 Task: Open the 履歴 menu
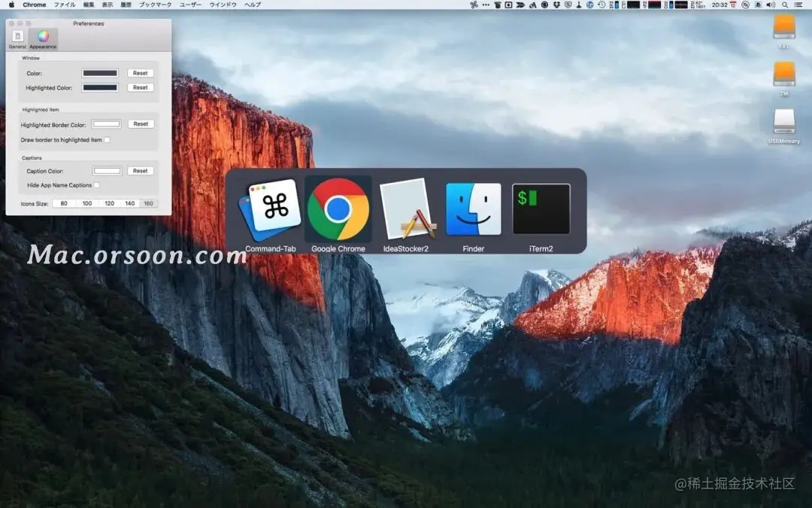(x=126, y=5)
